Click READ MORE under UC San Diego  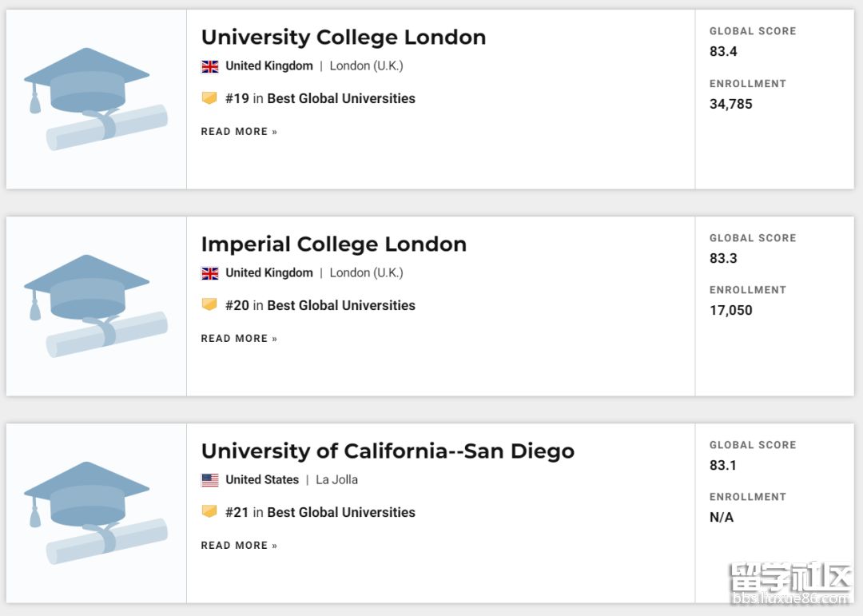(x=239, y=546)
